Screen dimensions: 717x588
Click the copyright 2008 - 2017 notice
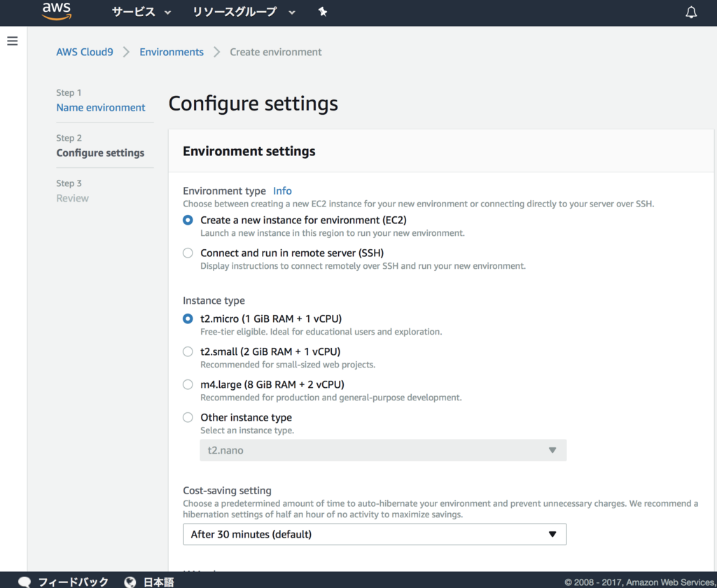640,582
